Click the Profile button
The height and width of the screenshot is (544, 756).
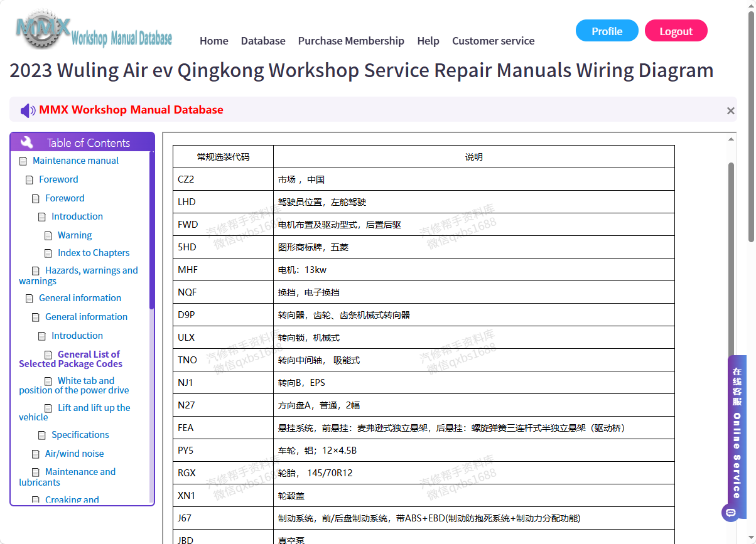607,31
